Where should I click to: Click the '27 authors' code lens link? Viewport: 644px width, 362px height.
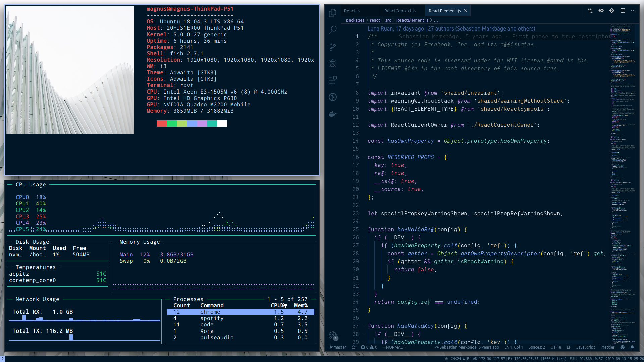tap(481, 29)
